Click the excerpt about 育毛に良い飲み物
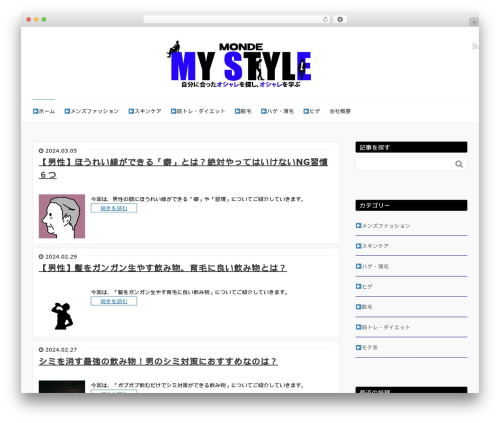This screenshot has height=423, width=500. pyautogui.click(x=189, y=292)
